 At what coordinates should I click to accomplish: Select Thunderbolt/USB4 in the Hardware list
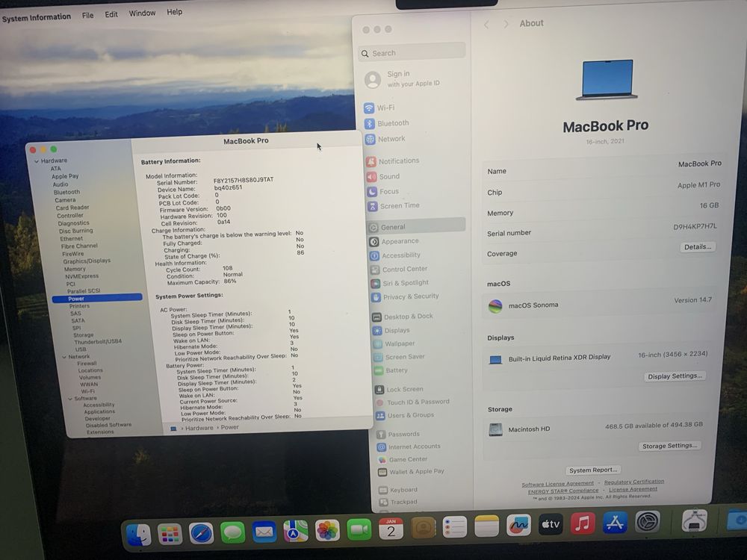(x=98, y=341)
